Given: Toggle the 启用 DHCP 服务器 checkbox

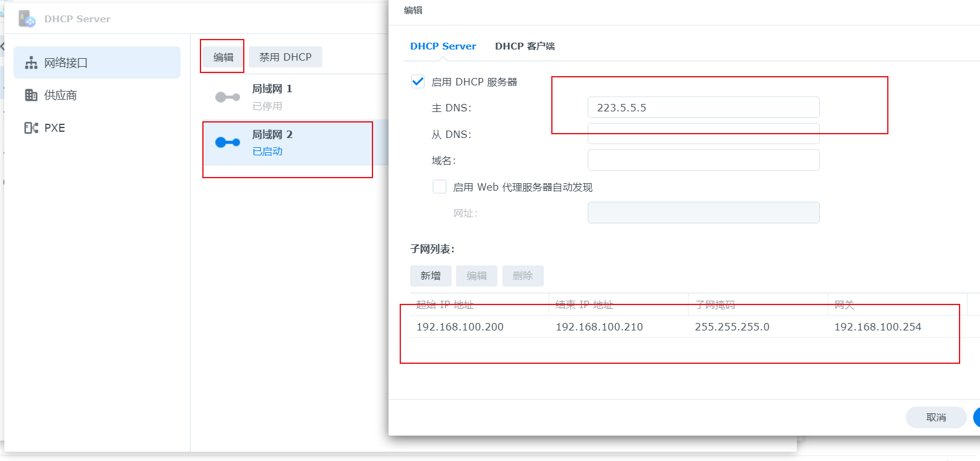Looking at the screenshot, I should (418, 81).
